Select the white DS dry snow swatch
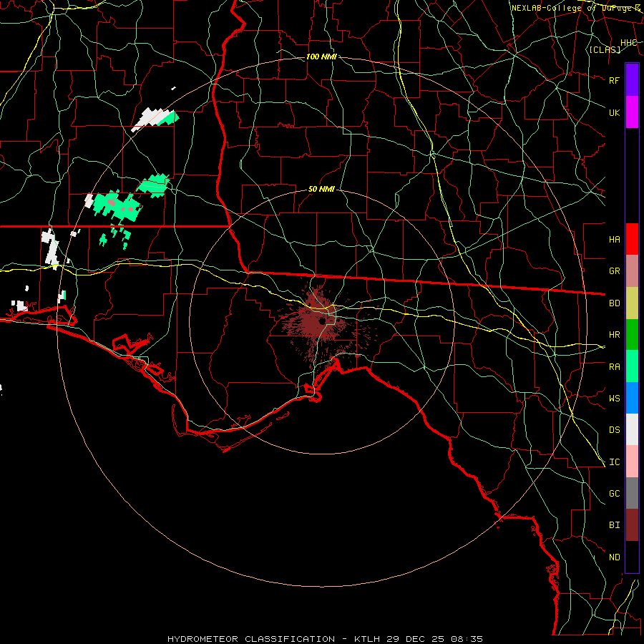The image size is (644, 644). (x=632, y=429)
